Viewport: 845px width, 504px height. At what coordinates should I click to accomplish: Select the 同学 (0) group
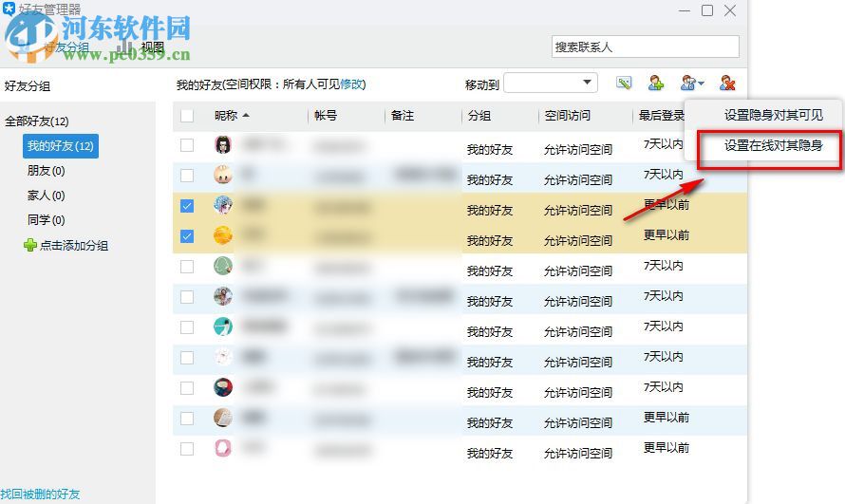(46, 220)
